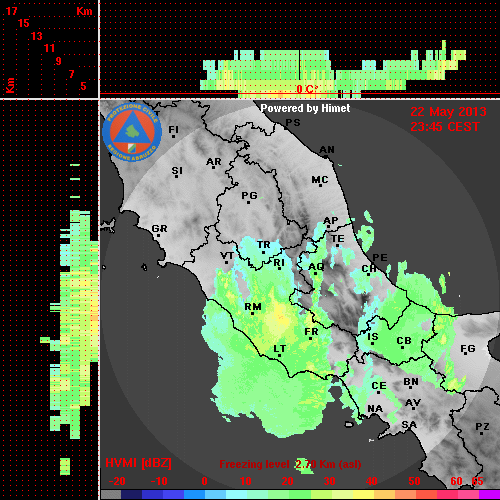Click the yellow high-reflectivity core near RM
The width and height of the screenshot is (500, 500).
(279, 318)
